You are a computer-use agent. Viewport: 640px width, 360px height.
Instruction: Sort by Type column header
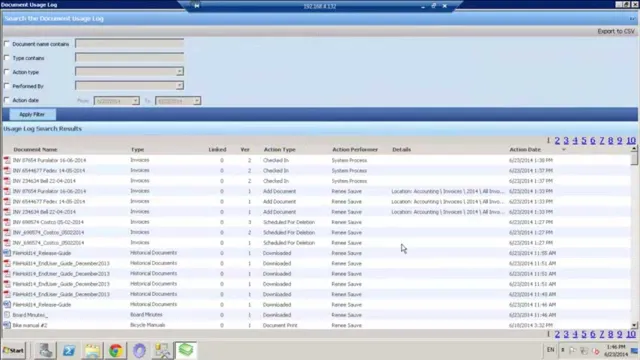tap(137, 149)
